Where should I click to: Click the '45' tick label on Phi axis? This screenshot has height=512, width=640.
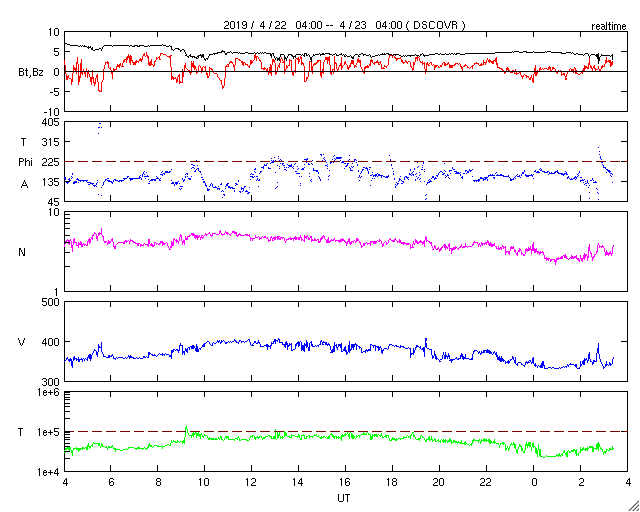pyautogui.click(x=54, y=202)
